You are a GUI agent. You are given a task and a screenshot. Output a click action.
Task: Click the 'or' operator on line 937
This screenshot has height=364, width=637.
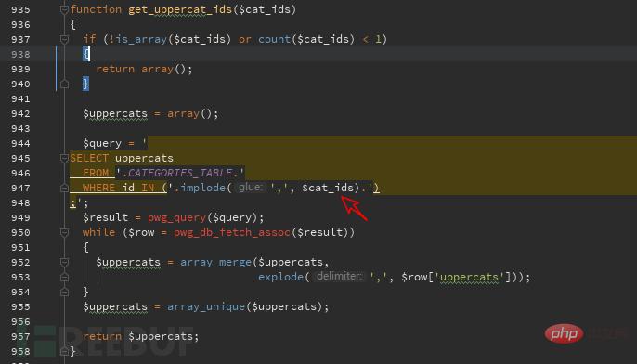pos(245,39)
